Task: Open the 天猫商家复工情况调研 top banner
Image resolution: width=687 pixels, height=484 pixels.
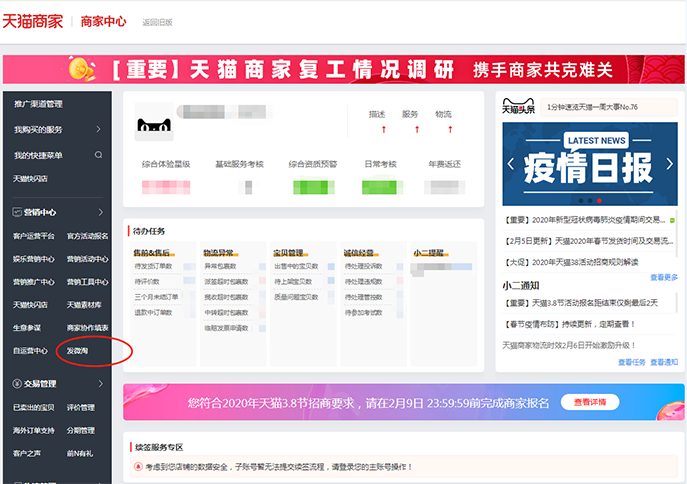Action: [343, 69]
